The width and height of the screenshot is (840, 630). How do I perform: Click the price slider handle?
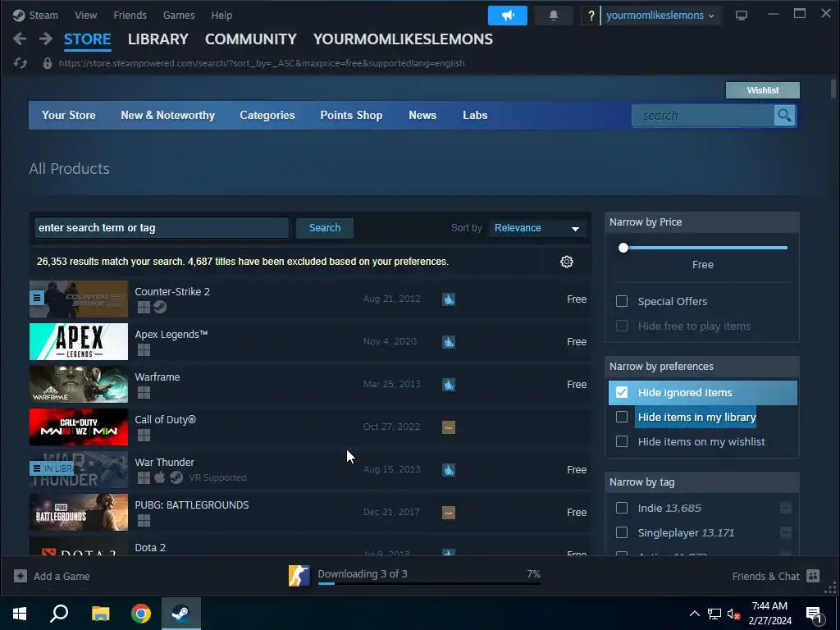(x=623, y=248)
